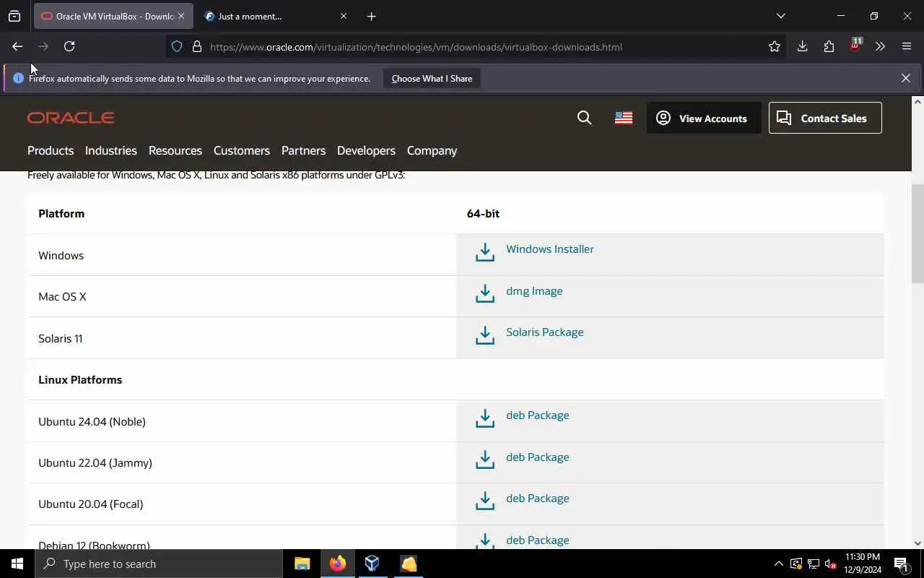Click the volume muted tray icon

[830, 564]
